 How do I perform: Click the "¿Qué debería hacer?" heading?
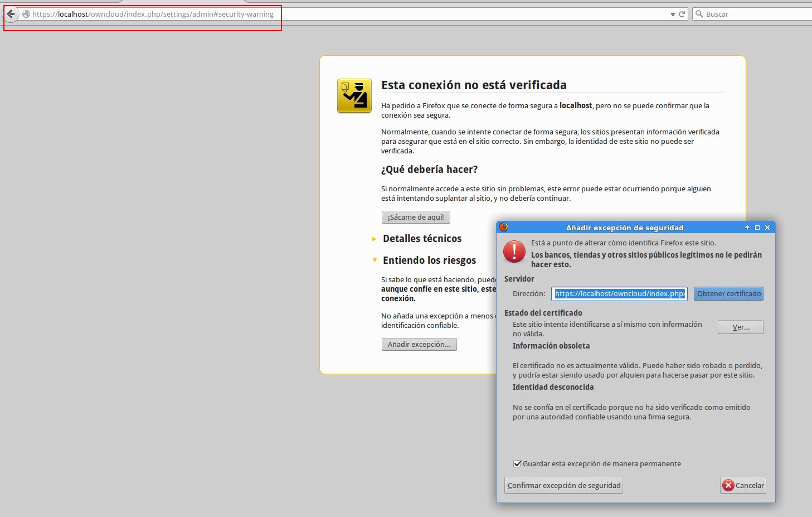point(429,170)
